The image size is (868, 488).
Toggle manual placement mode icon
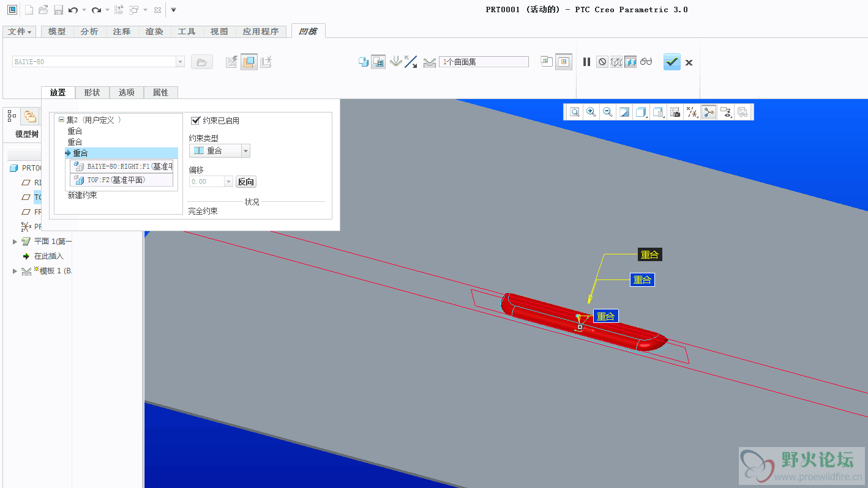click(249, 62)
